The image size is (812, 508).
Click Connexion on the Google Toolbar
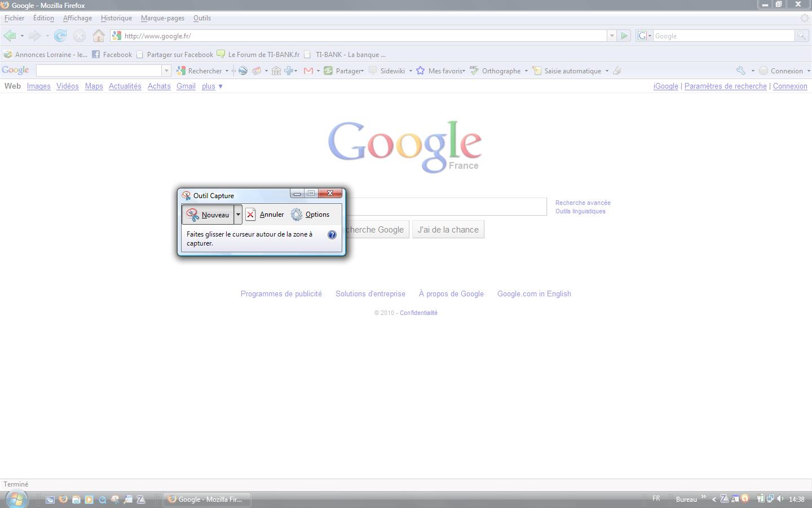coord(781,71)
